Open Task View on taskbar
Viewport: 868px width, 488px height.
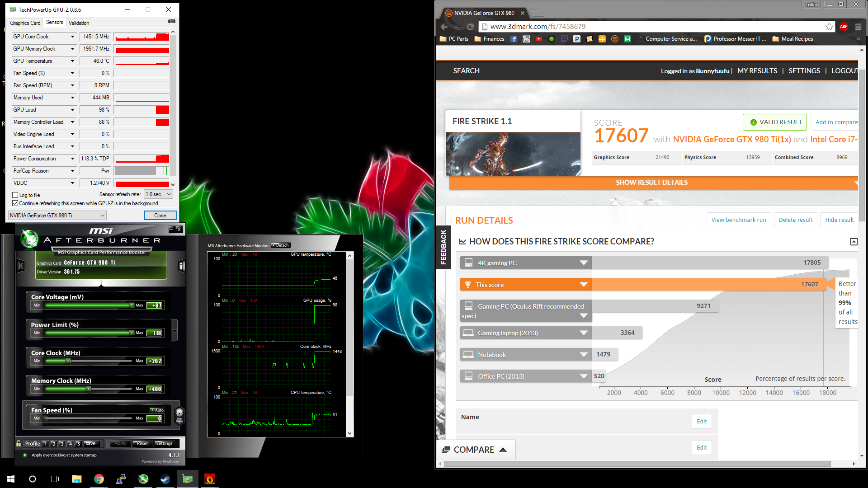click(x=54, y=479)
